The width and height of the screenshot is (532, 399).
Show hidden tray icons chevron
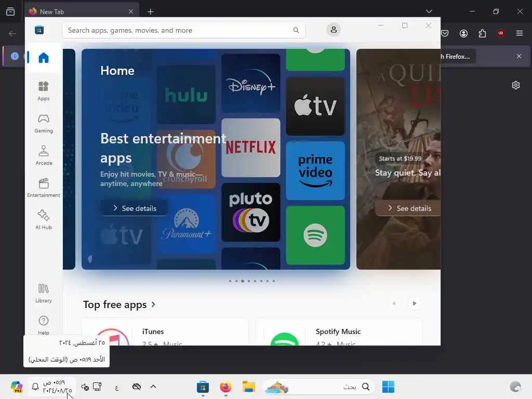click(x=153, y=387)
